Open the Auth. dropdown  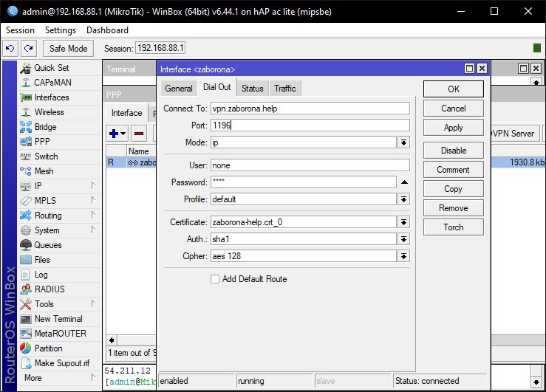[x=404, y=239]
